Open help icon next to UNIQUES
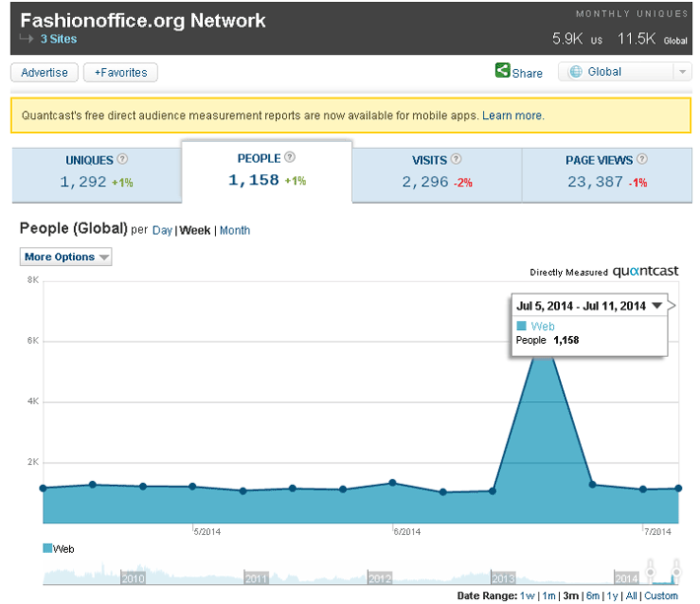 [x=122, y=159]
